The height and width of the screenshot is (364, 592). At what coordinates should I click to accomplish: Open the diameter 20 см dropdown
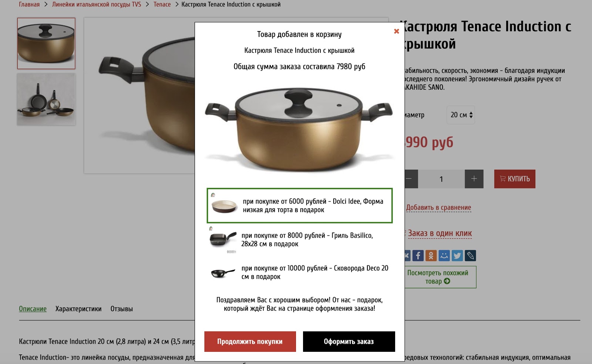click(x=461, y=115)
